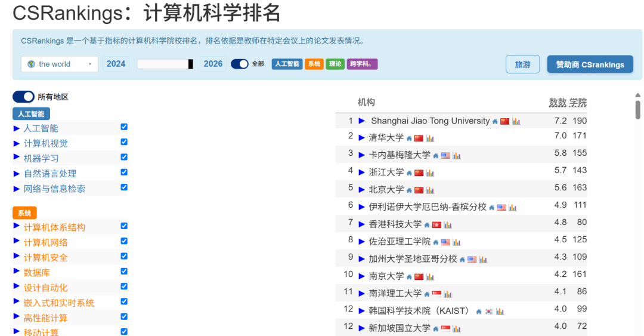The image size is (644, 336).
Task: Toggle the 所有地区 switch
Action: point(23,97)
